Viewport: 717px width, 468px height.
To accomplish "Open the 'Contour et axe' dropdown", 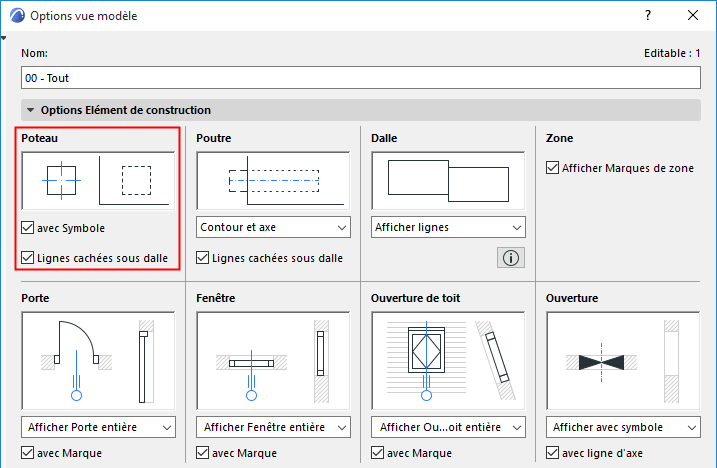I will [273, 228].
